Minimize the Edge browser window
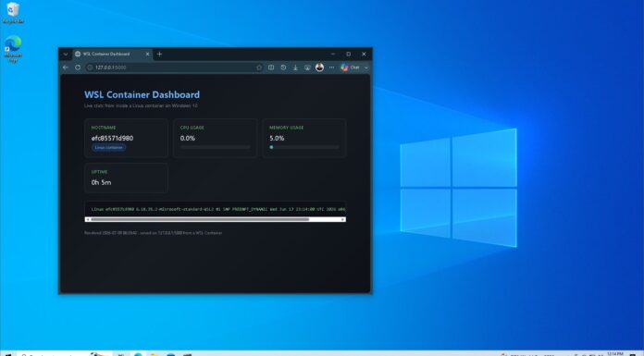 [333, 55]
